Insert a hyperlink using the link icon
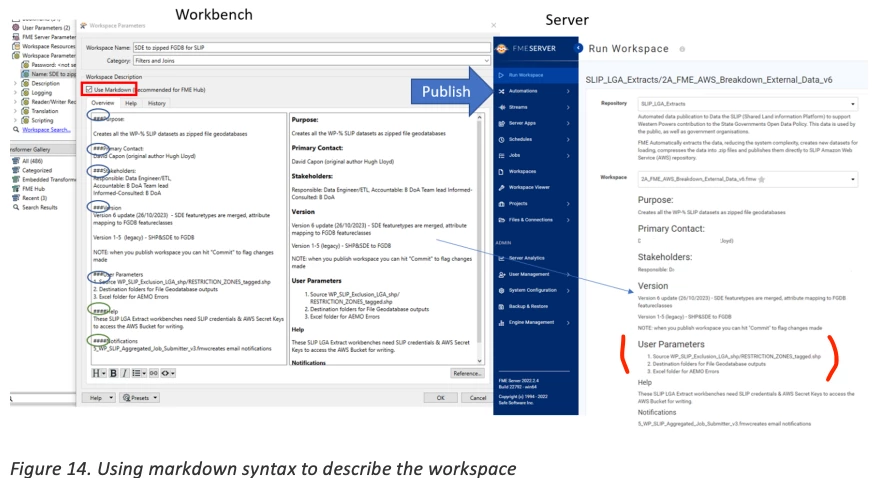Image resolution: width=892 pixels, height=478 pixels. [154, 373]
